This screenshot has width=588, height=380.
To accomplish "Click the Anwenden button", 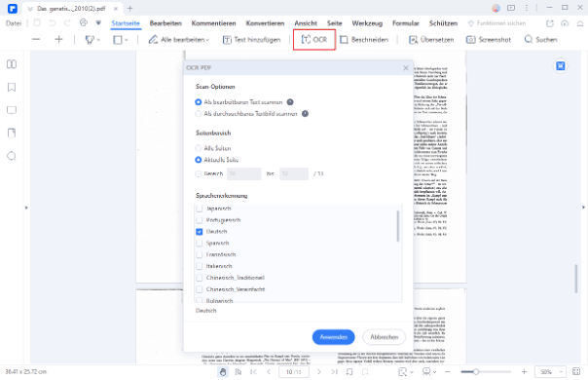I will [333, 337].
